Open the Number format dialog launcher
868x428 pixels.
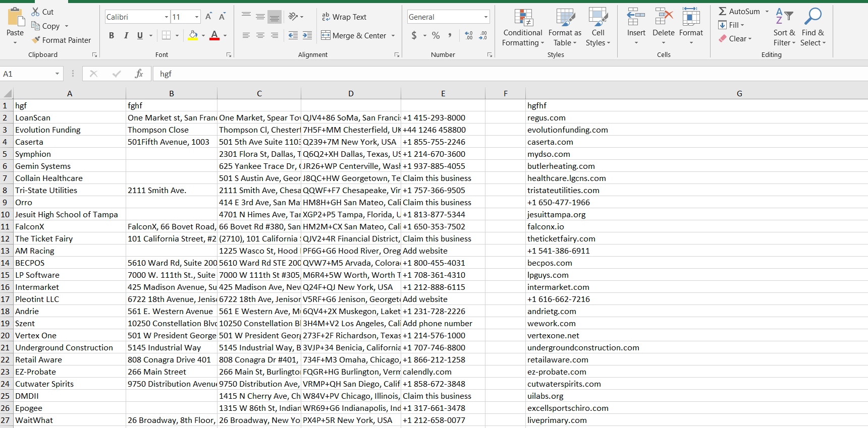490,54
